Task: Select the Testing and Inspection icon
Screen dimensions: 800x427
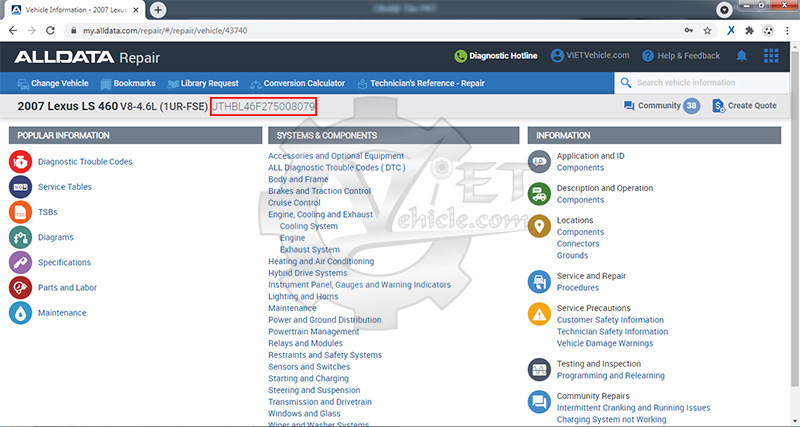Action: (x=539, y=369)
